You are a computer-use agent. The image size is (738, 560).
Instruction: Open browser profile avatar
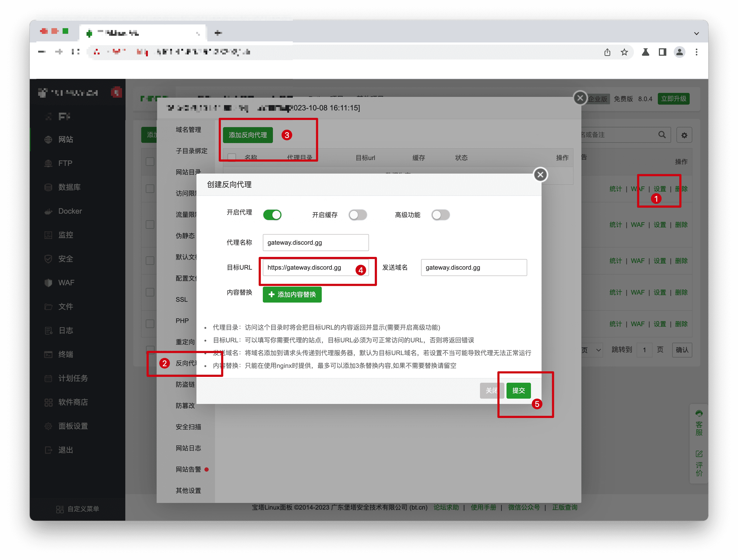[680, 52]
